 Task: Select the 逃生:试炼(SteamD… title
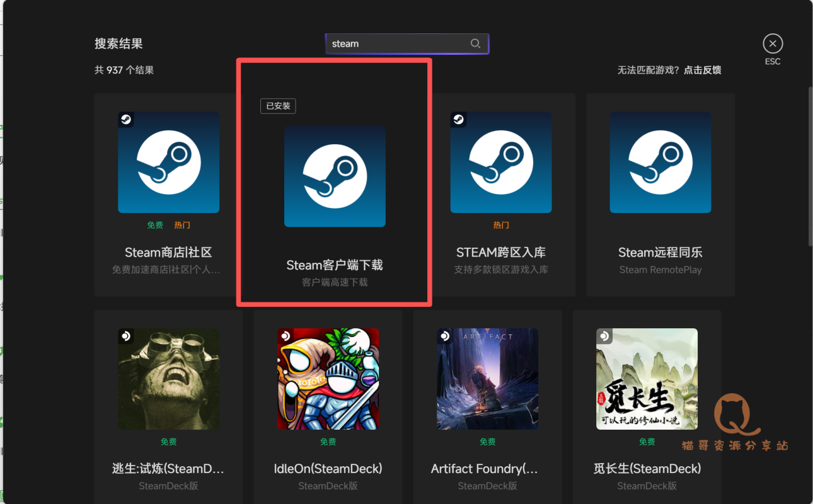[x=168, y=469]
